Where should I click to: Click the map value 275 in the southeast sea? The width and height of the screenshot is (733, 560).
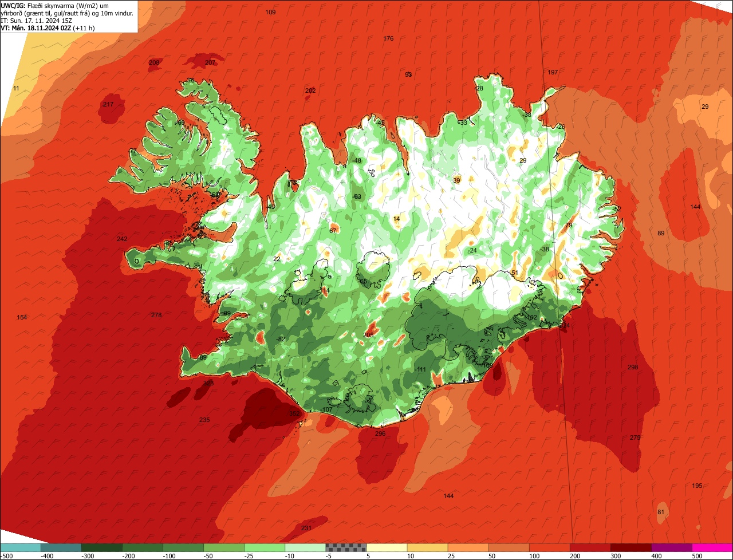click(635, 437)
